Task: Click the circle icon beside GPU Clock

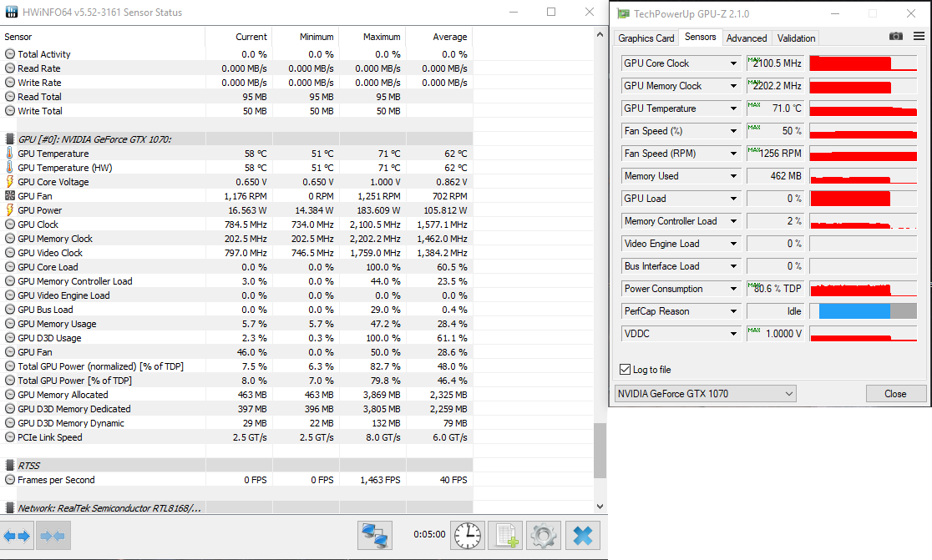Action: pyautogui.click(x=9, y=225)
